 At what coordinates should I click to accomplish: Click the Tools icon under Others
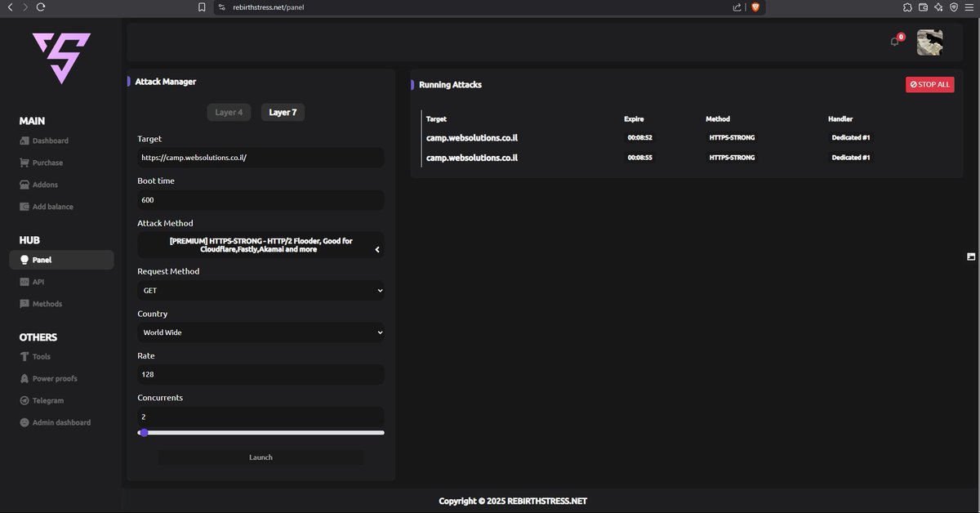[24, 356]
